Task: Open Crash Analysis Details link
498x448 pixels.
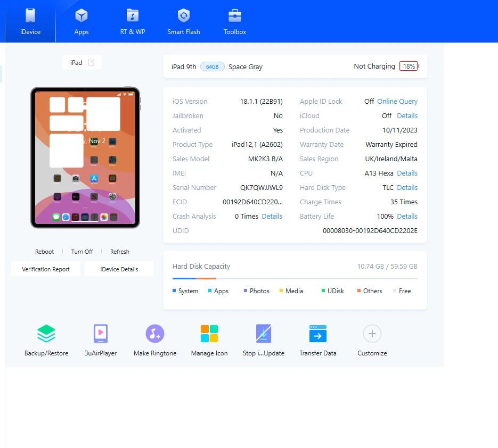Action: 272,216
